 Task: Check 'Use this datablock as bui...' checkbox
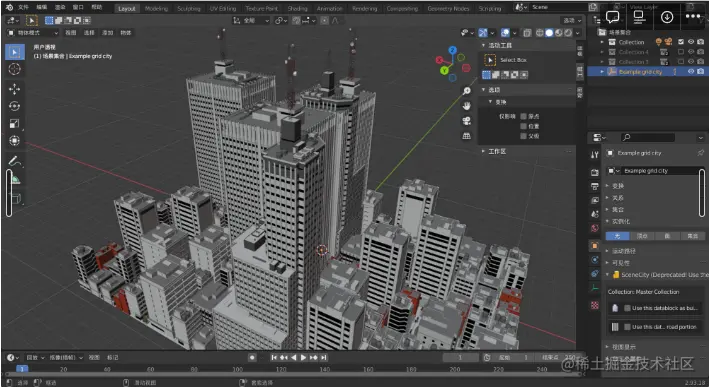[627, 308]
